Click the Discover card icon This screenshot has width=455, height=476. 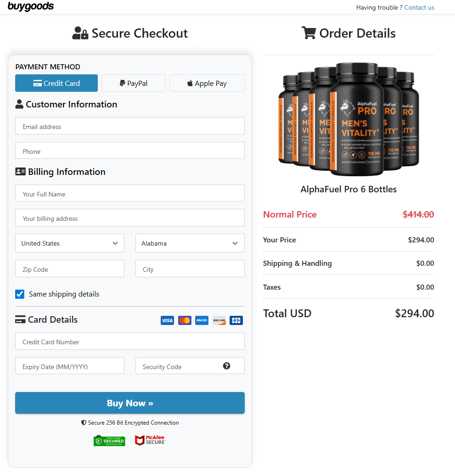click(x=219, y=320)
